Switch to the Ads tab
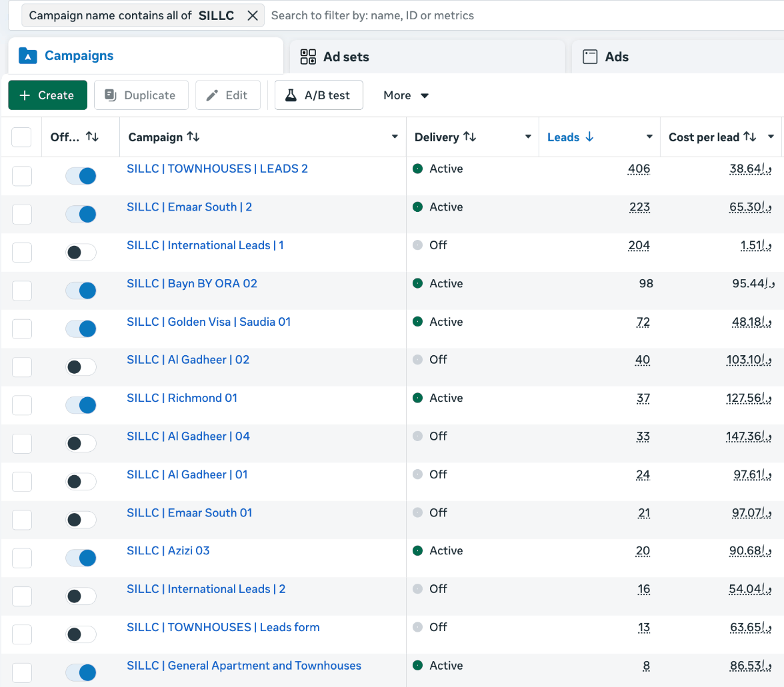784x687 pixels. click(677, 57)
